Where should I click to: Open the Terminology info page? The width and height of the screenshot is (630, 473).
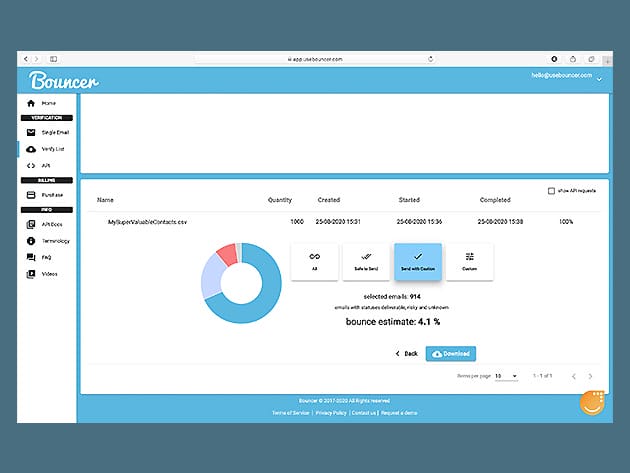click(x=55, y=241)
